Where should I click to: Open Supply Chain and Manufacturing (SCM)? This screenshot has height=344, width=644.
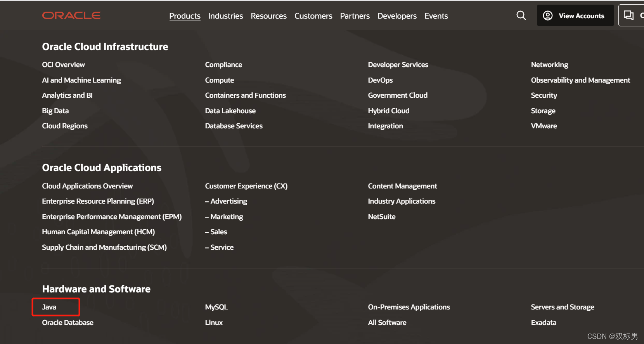[104, 247]
